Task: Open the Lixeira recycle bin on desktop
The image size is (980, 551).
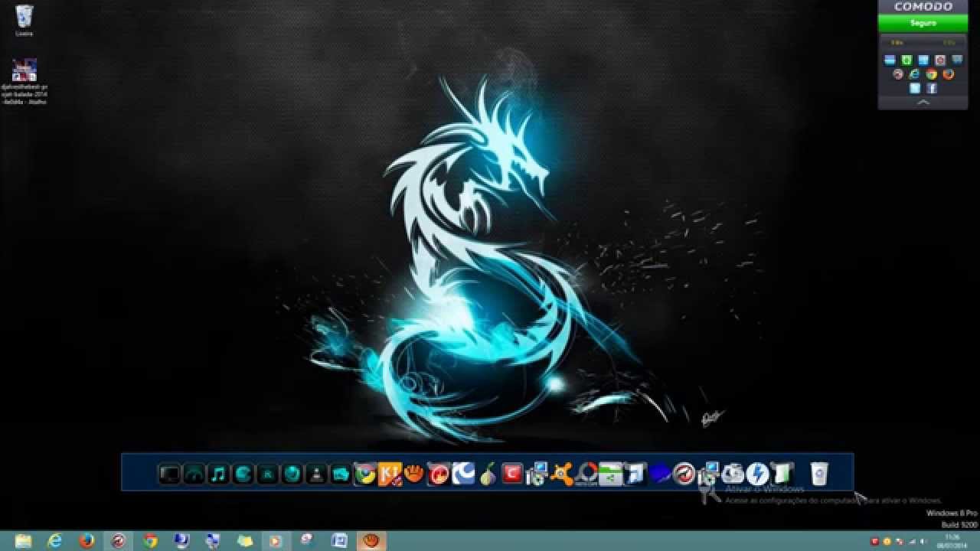Action: [x=24, y=20]
